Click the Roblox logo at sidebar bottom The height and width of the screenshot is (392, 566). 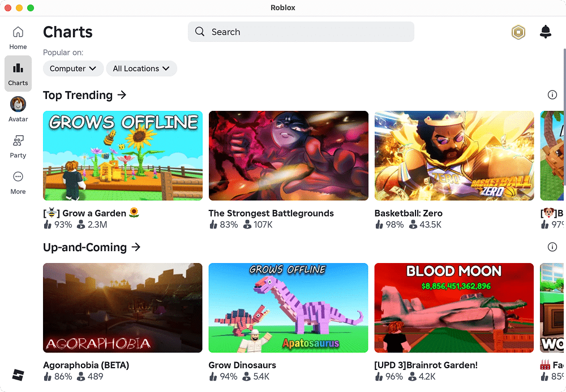(x=18, y=375)
